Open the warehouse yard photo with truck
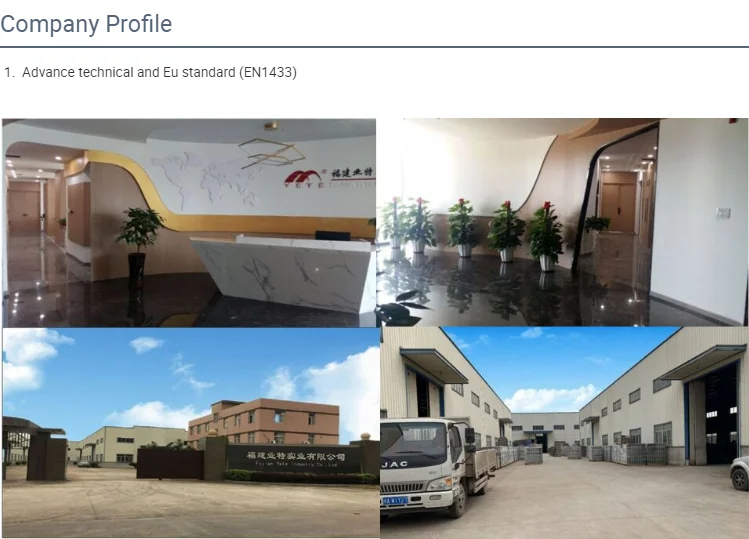749x539 pixels. [x=565, y=432]
